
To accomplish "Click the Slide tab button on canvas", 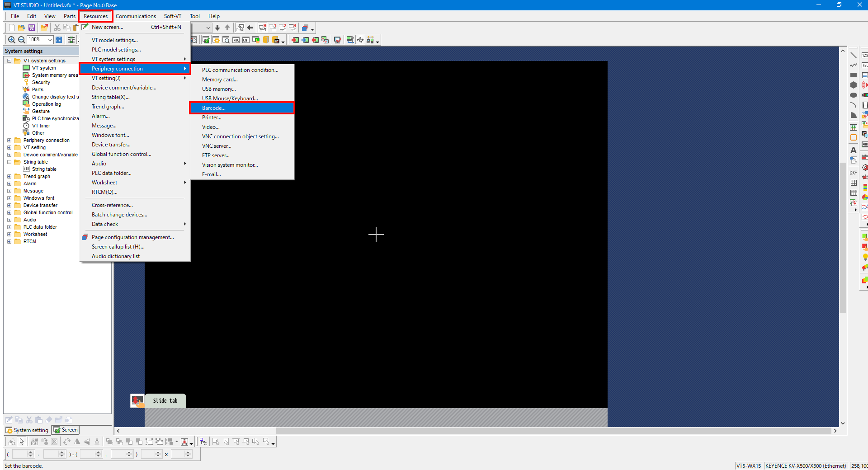I will [x=165, y=401].
